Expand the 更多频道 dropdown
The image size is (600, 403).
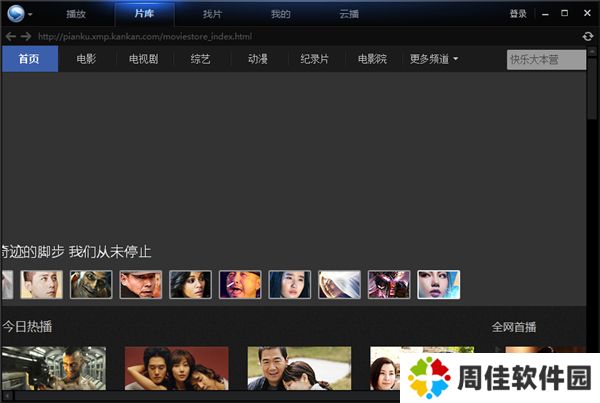click(x=434, y=59)
